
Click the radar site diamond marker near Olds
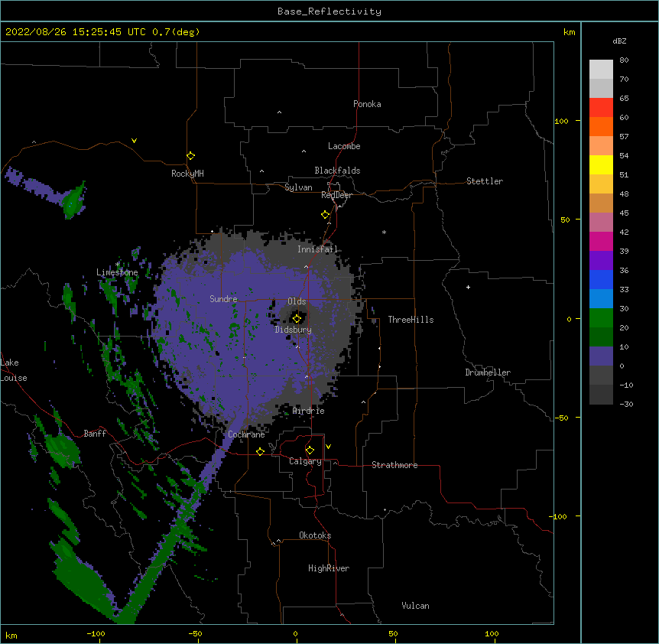pos(297,318)
